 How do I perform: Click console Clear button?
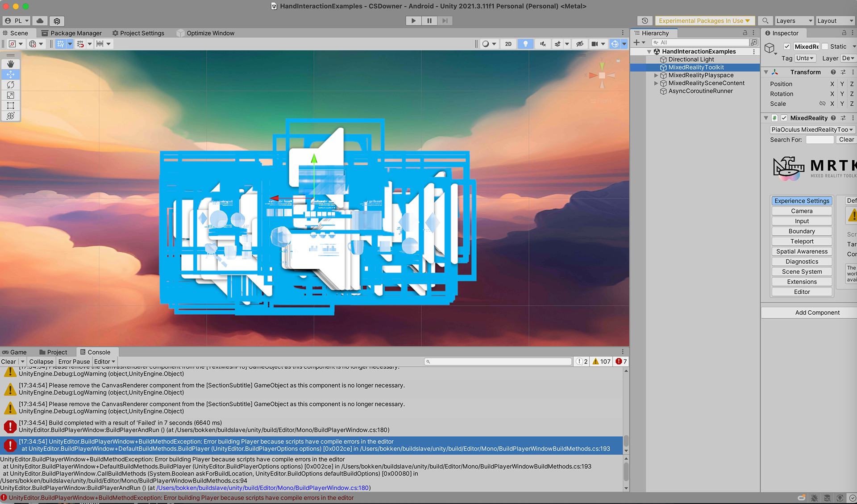(x=8, y=362)
